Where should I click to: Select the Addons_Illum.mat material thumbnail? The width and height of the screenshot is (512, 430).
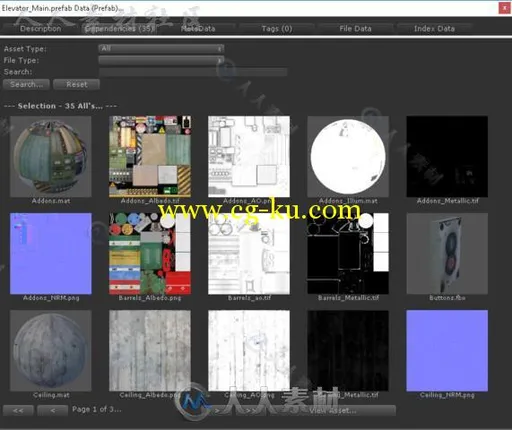click(348, 156)
